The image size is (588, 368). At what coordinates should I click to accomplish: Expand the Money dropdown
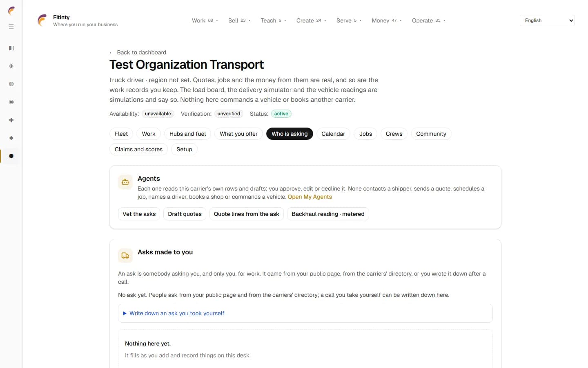coord(387,20)
